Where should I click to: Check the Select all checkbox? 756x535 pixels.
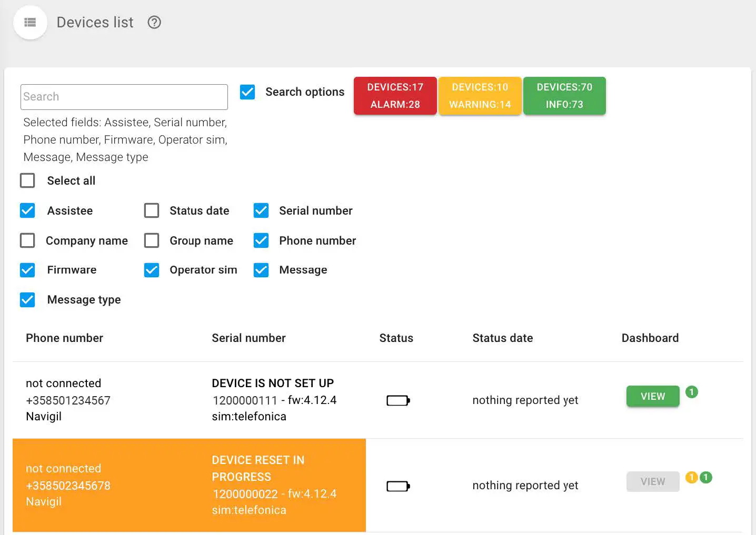(27, 181)
